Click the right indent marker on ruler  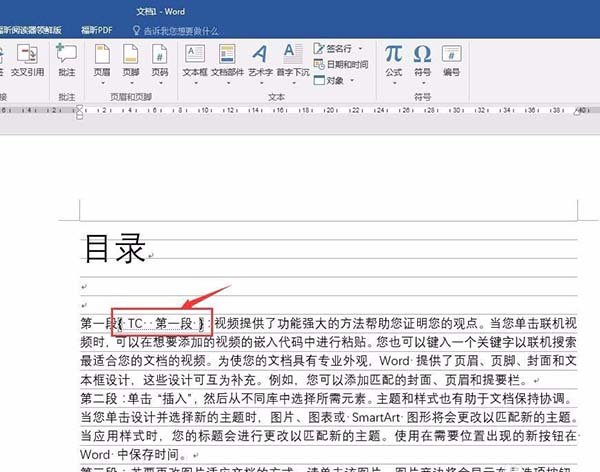coord(577,112)
